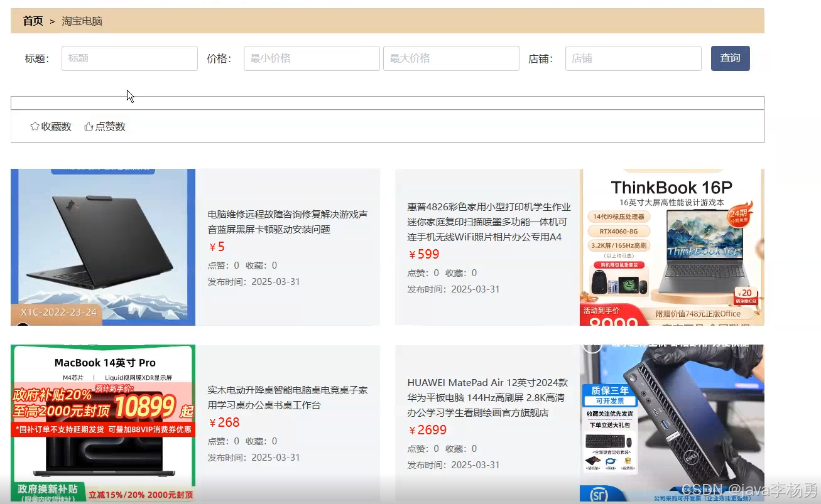This screenshot has height=504, width=821.
Task: Click the 店铺： label
Action: tap(541, 58)
